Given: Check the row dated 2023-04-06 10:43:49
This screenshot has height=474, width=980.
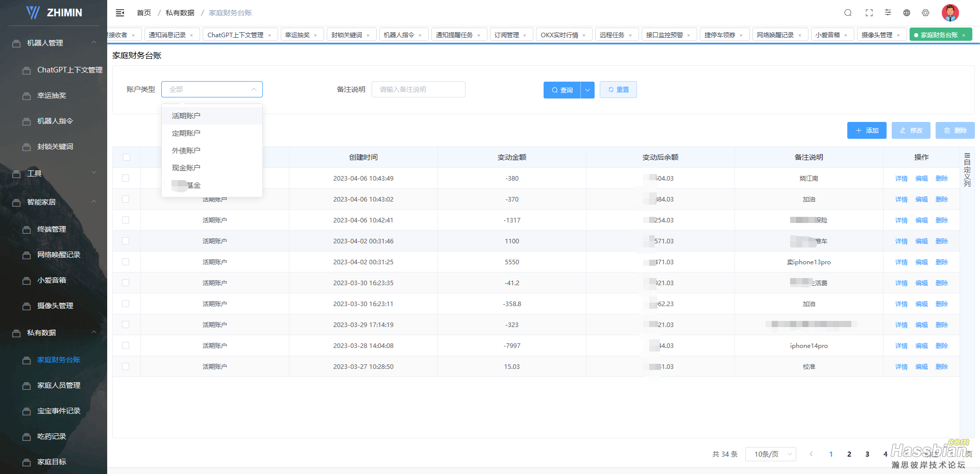Looking at the screenshot, I should [x=126, y=178].
